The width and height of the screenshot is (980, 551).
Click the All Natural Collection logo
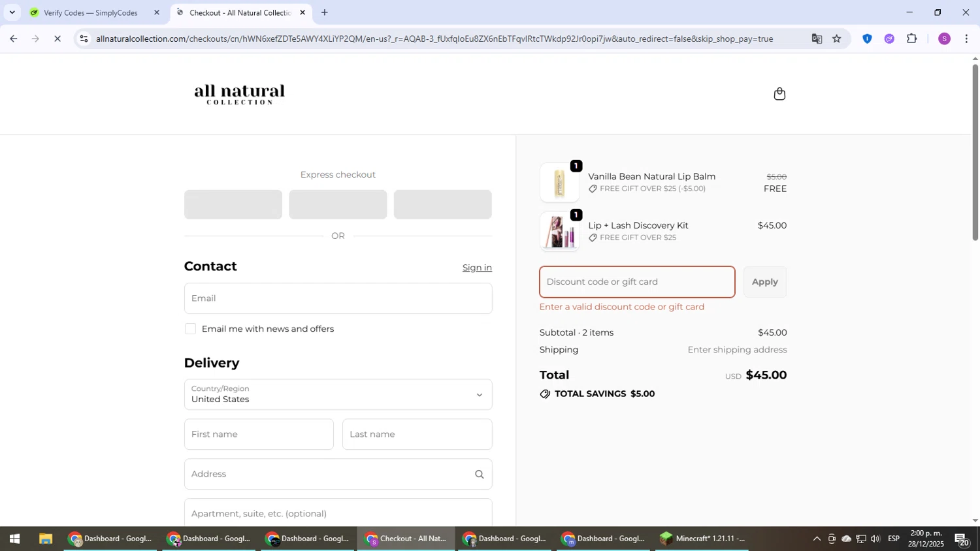pyautogui.click(x=239, y=95)
